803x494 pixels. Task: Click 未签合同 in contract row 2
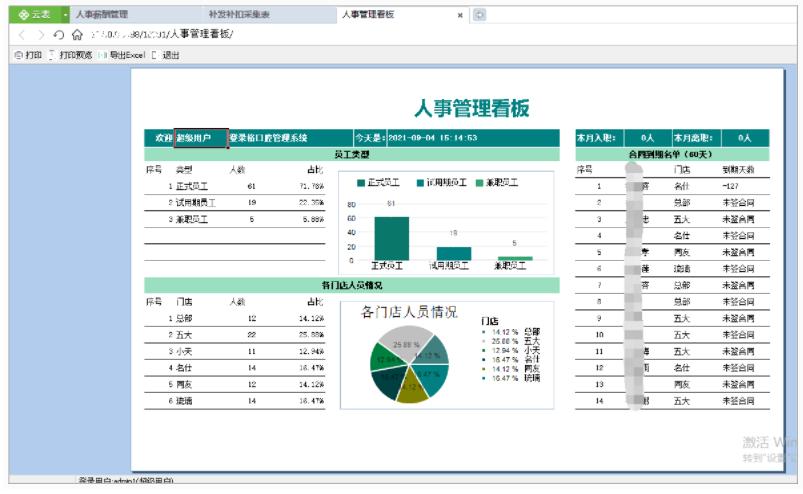(x=738, y=203)
